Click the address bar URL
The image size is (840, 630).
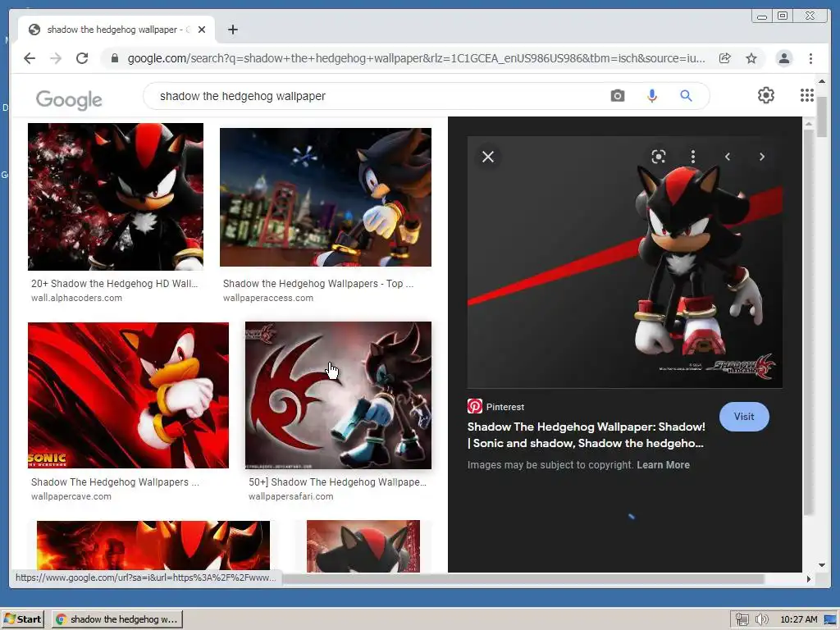416,58
